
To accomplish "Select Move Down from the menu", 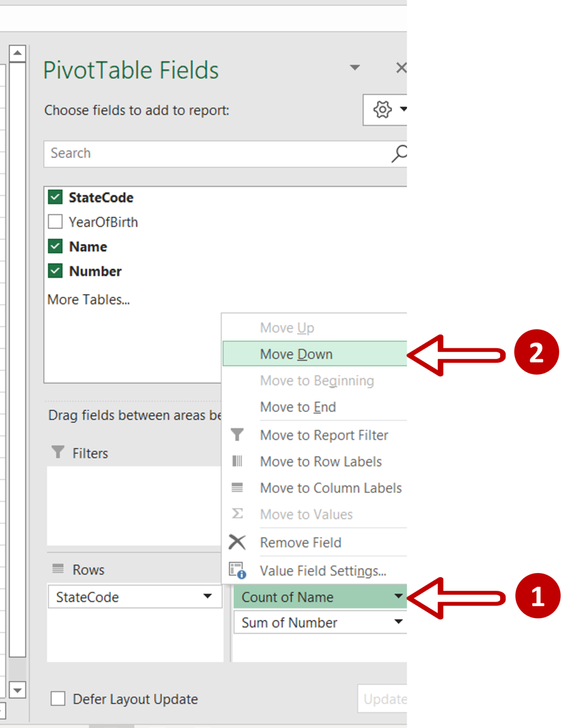I will pos(296,354).
